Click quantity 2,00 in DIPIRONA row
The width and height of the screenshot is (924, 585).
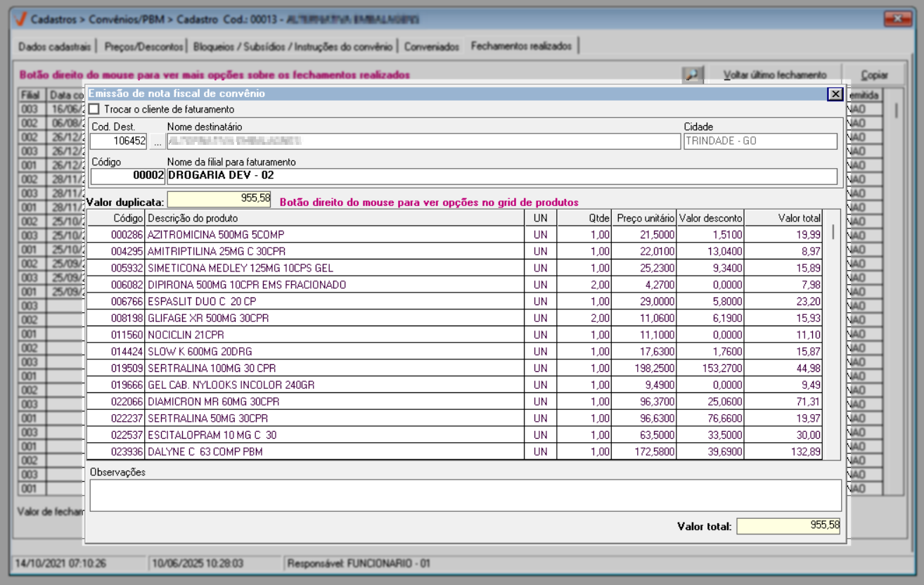[x=600, y=285]
